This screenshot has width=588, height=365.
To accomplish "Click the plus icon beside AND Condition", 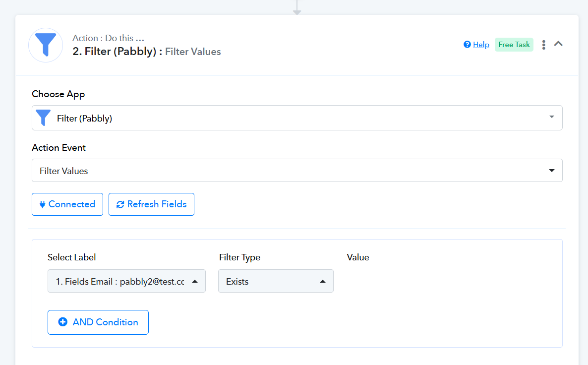I will (x=63, y=322).
